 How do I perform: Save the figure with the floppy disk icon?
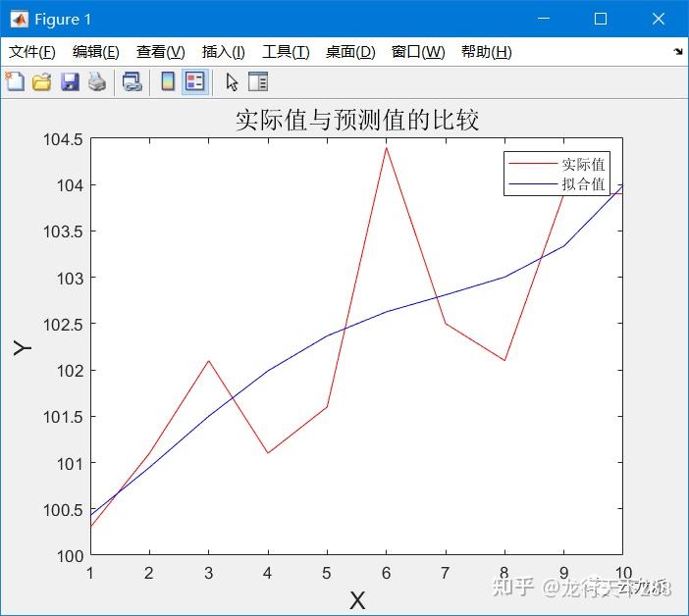pyautogui.click(x=70, y=82)
